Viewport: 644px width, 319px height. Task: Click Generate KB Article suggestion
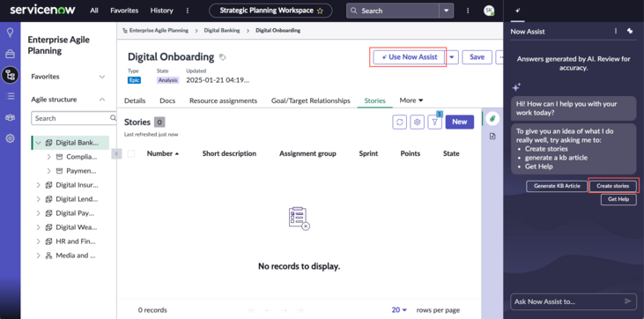pos(557,186)
